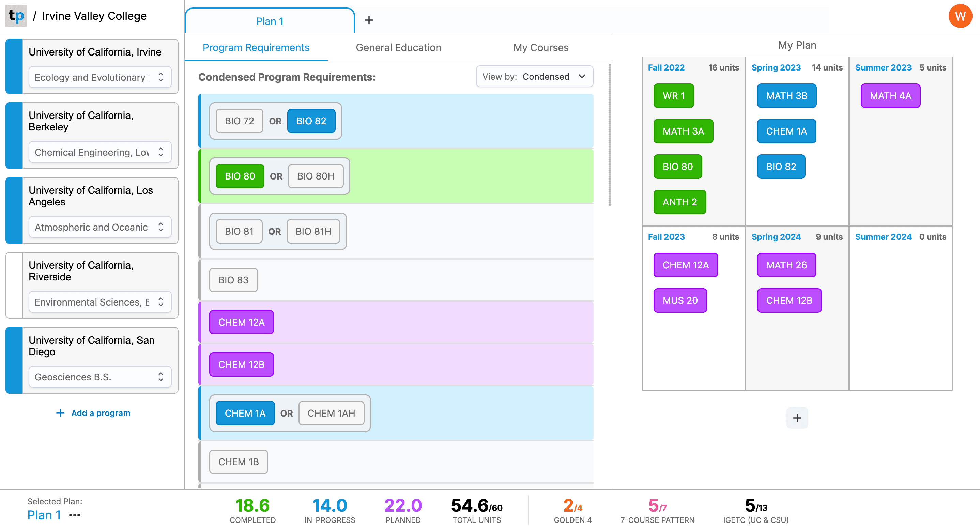
Task: Open the My Courses tab
Action: (540, 48)
